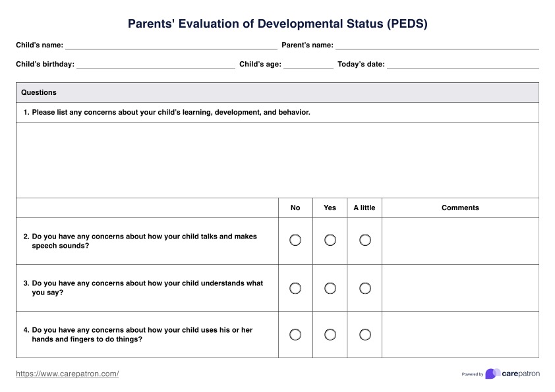Click the Comments box for question 2
Viewport: 555px width, 392px height.
point(460,240)
